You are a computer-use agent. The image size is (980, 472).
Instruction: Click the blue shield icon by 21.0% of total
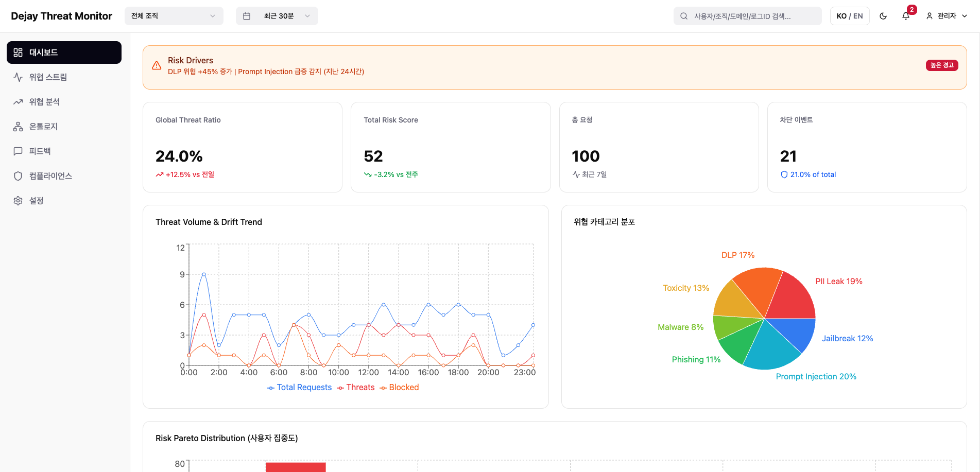[784, 174]
